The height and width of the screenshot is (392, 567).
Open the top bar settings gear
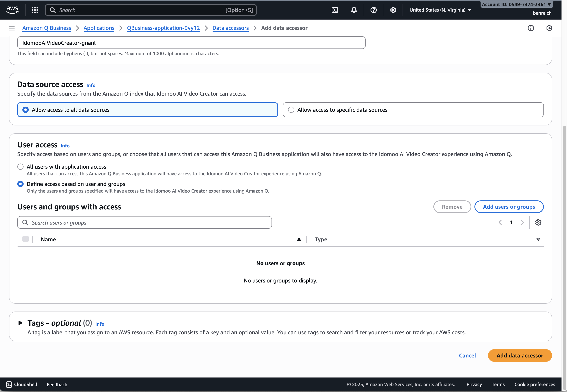pos(393,10)
